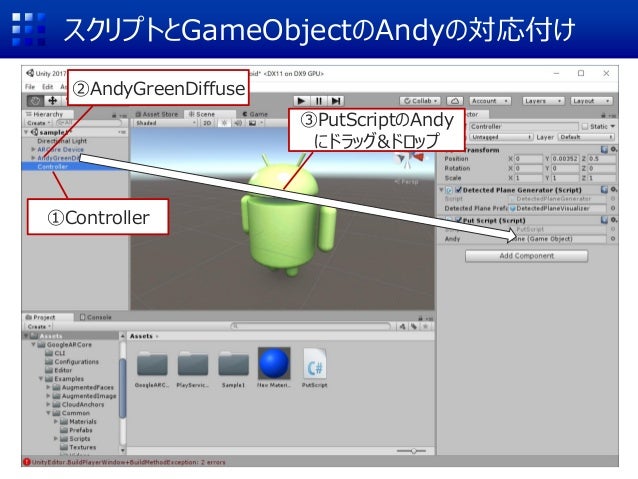Collapse the Examples folder in Project tree
638x479 pixels.
coord(41,378)
